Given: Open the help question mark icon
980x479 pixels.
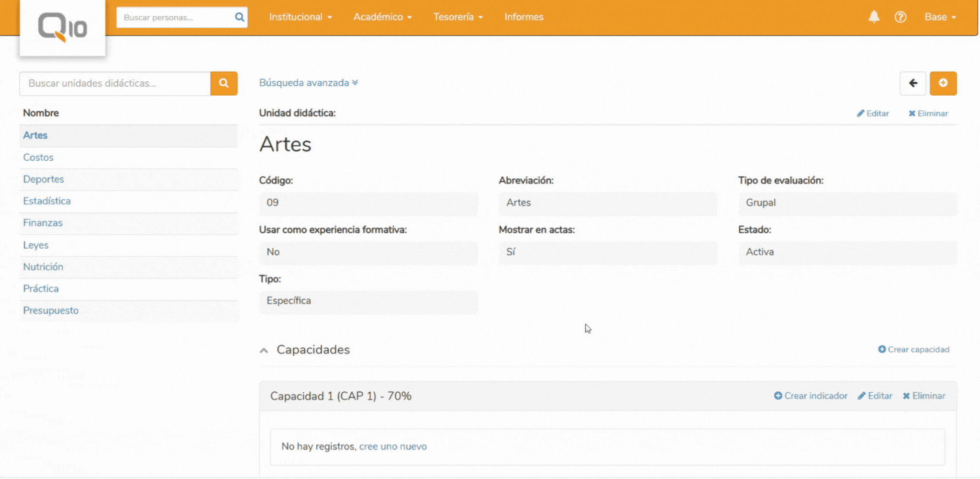Looking at the screenshot, I should [x=900, y=17].
